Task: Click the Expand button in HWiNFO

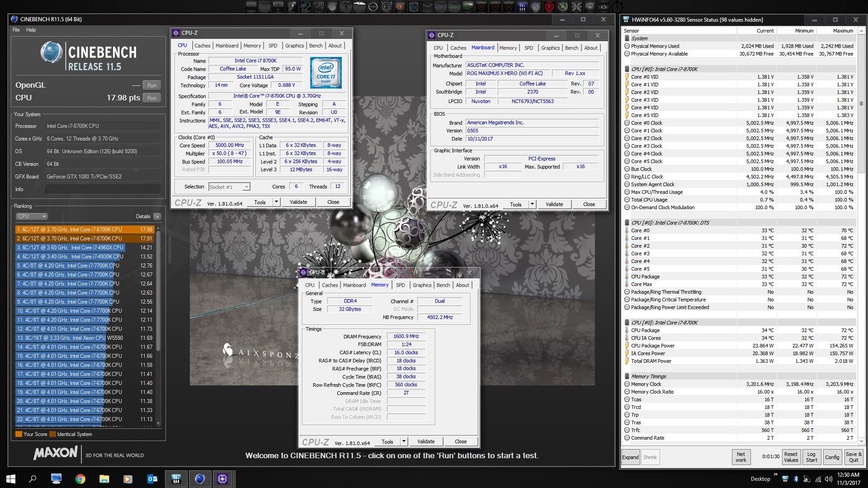Action: coord(630,457)
